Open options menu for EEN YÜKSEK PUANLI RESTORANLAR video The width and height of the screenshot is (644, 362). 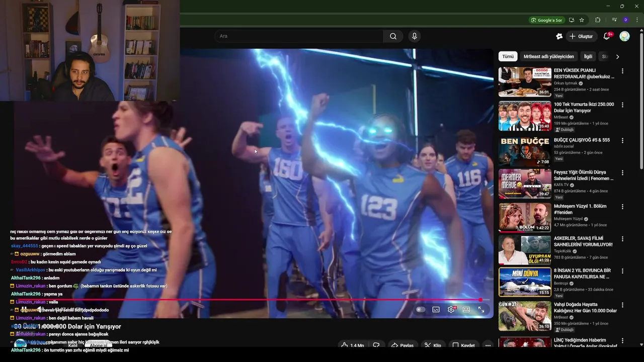(x=622, y=71)
